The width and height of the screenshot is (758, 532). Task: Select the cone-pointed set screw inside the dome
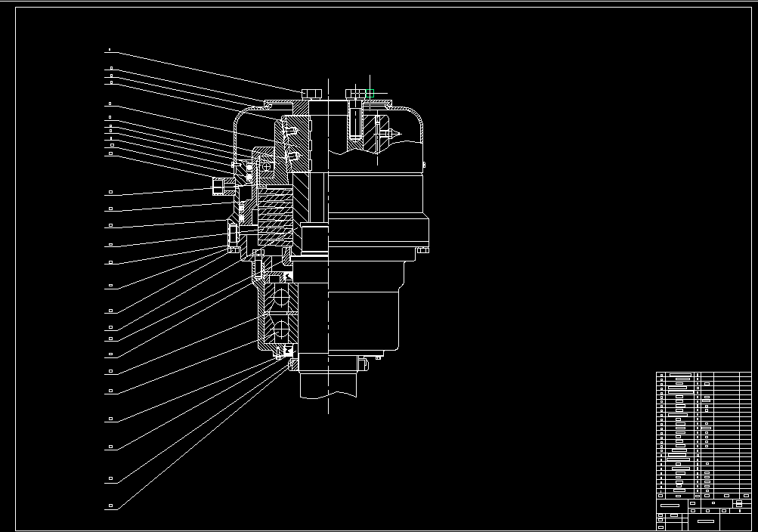pyautogui.click(x=390, y=133)
